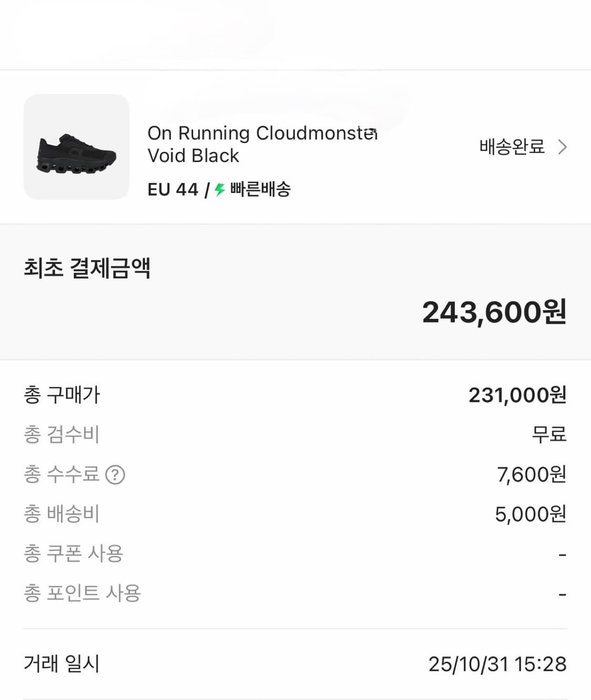Select the 243,600원 total payment amount
The image size is (591, 700).
pos(494,312)
